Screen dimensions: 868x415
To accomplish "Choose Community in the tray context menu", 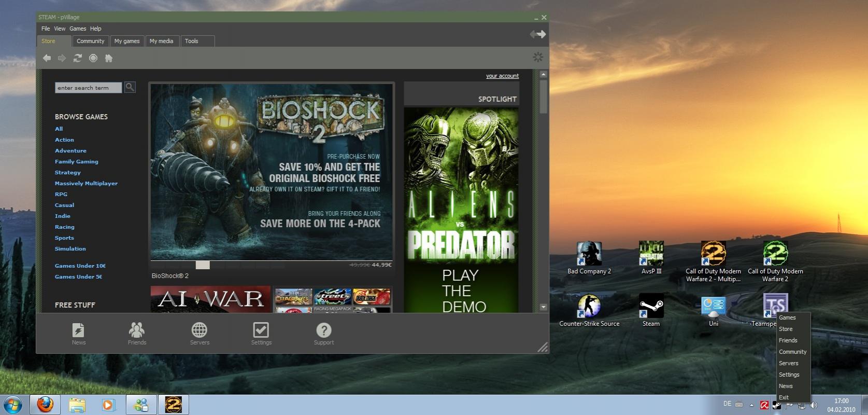I will pos(793,352).
